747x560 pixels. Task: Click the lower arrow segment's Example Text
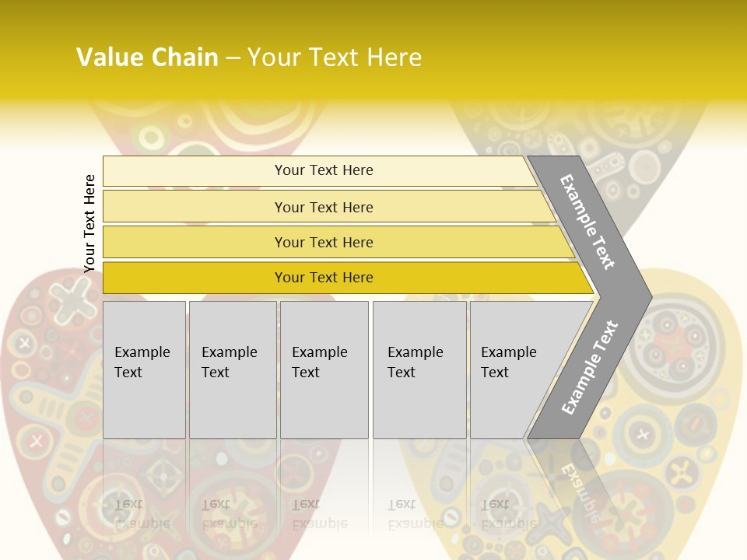(590, 367)
